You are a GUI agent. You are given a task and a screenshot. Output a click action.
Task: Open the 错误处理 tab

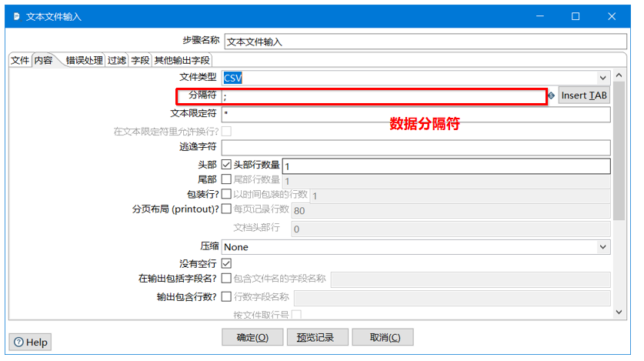(84, 60)
